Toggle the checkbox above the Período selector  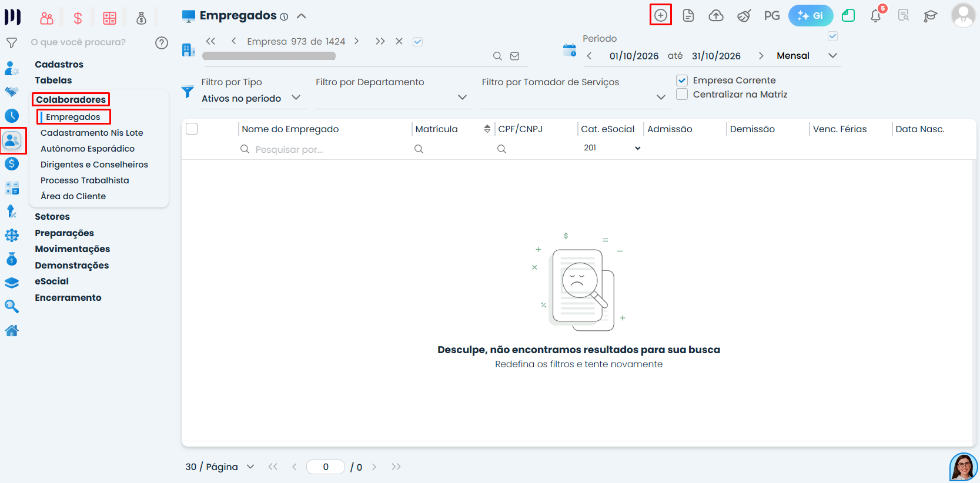click(x=833, y=36)
